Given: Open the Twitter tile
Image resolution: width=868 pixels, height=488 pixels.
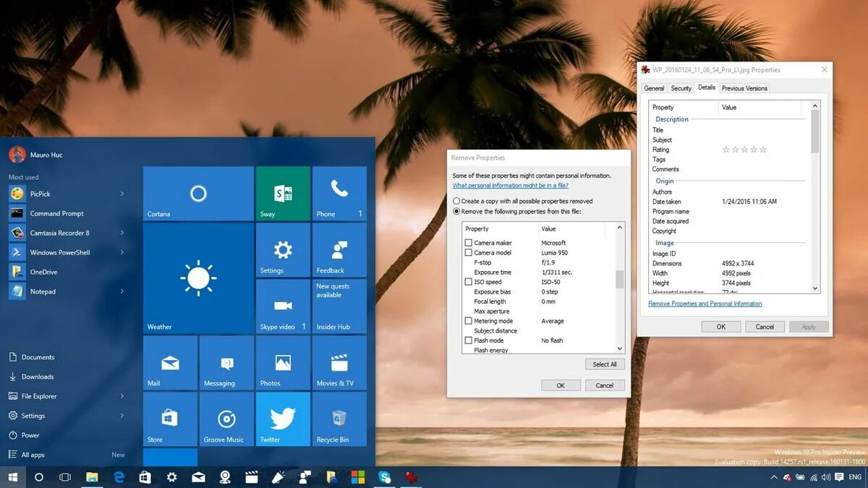Looking at the screenshot, I should point(283,419).
